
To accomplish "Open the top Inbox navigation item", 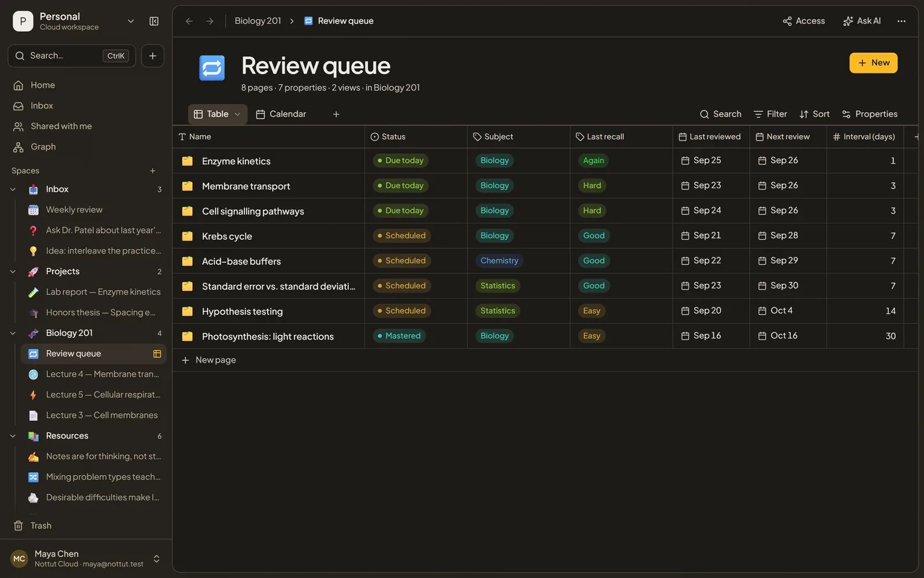I will click(42, 106).
